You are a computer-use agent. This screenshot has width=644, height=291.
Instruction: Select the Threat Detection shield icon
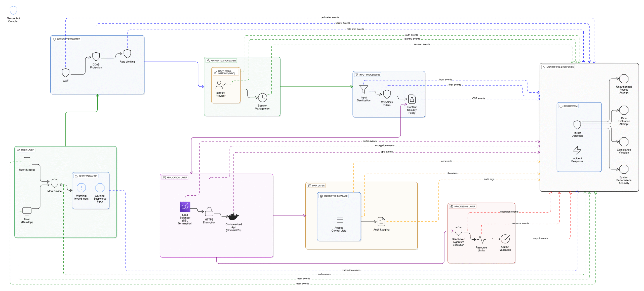point(577,125)
